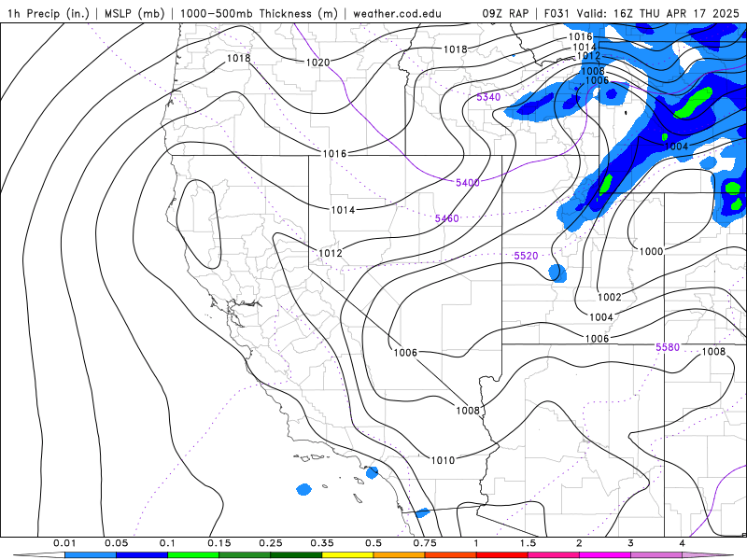Click the '0.01' colorbar tick label

pos(64,543)
